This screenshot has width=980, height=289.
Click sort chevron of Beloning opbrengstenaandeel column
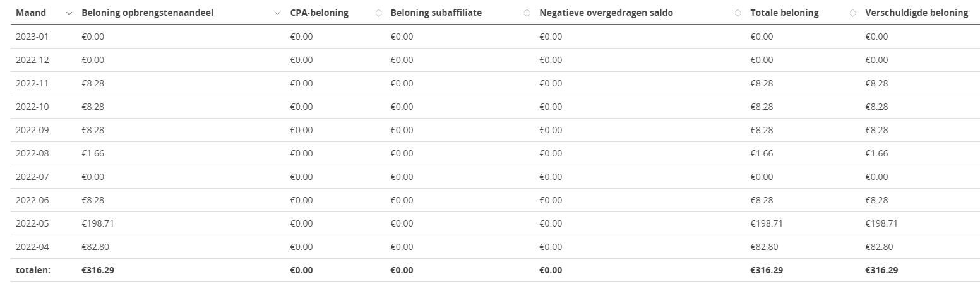pyautogui.click(x=277, y=13)
